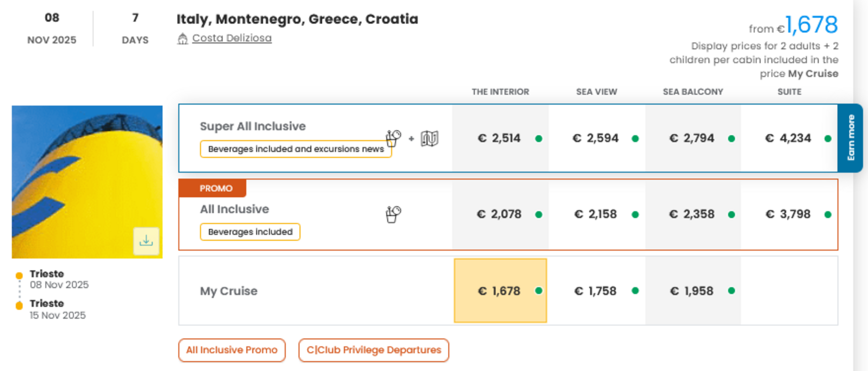Open the Costa Deliziosa ship link
868x371 pixels.
pyautogui.click(x=232, y=38)
